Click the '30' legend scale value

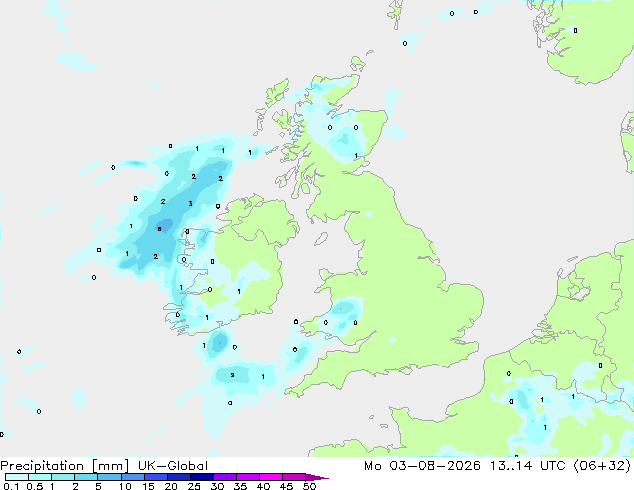(x=217, y=486)
